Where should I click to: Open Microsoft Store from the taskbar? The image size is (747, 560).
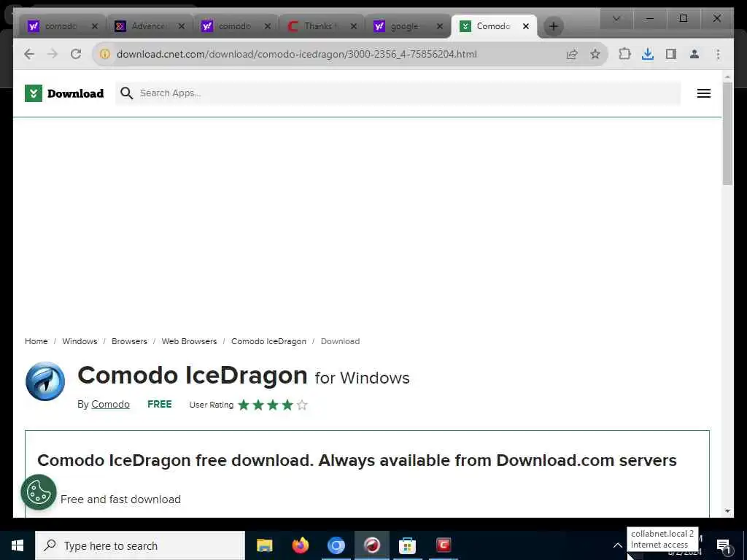[407, 545]
